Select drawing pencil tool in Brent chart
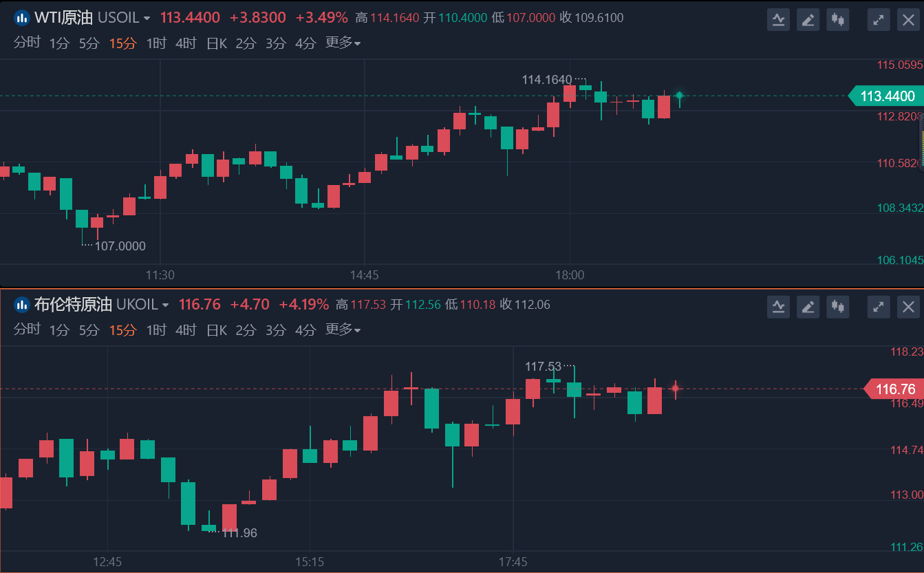 click(808, 306)
